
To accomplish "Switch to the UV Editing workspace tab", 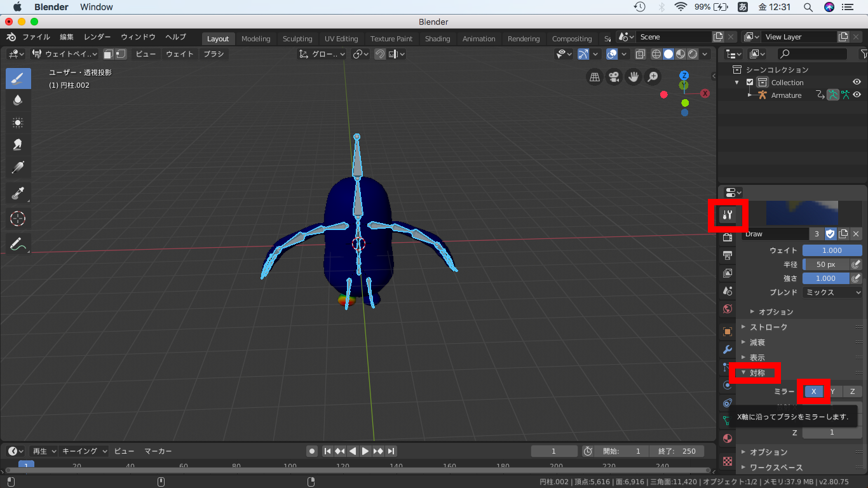I will pos(341,39).
